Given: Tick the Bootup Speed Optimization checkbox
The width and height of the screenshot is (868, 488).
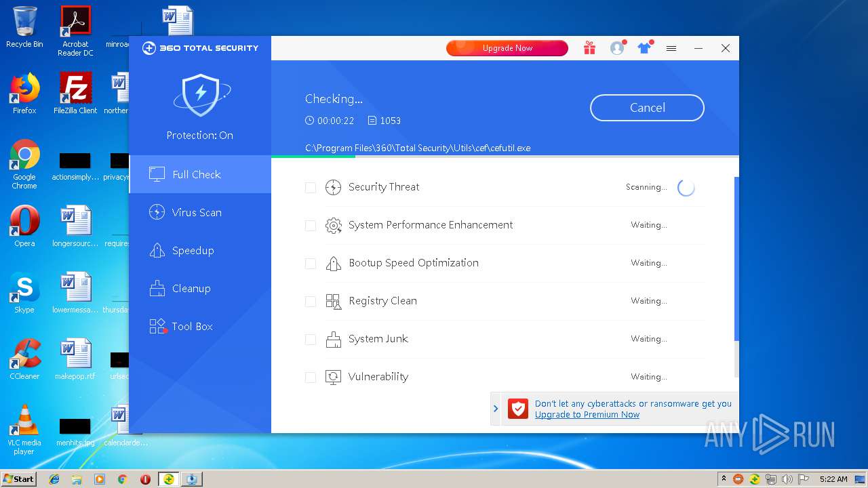Looking at the screenshot, I should (311, 264).
